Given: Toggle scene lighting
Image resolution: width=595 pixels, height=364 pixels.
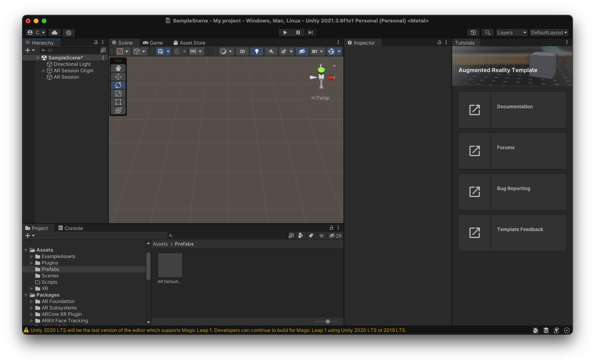Looking at the screenshot, I should tap(257, 51).
